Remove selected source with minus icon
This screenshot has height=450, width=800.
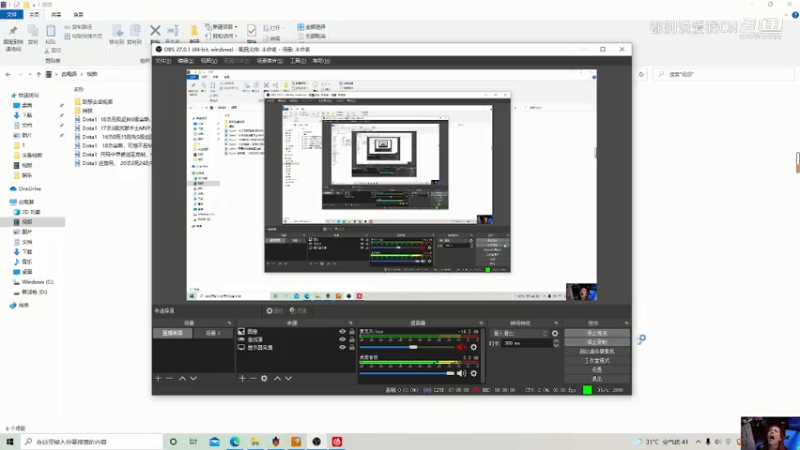point(253,378)
